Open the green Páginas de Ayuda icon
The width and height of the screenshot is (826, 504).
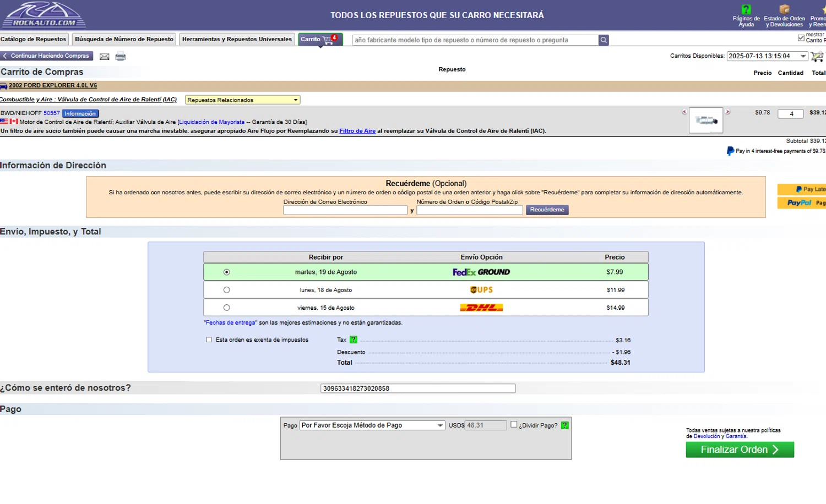tap(746, 9)
